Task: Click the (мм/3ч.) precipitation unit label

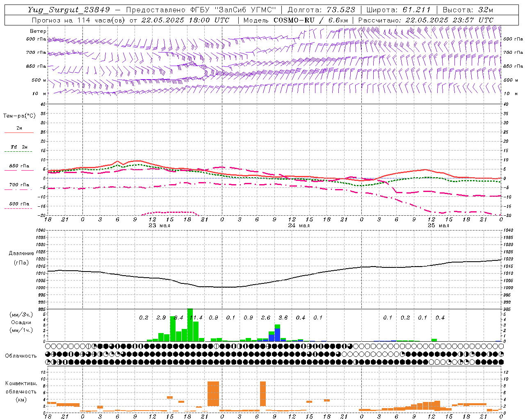Action: pos(21,315)
